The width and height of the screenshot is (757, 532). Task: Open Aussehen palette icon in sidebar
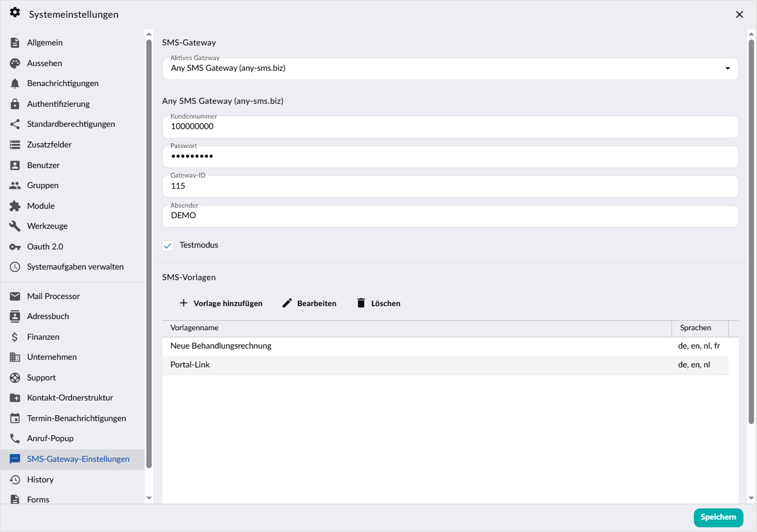click(x=15, y=63)
